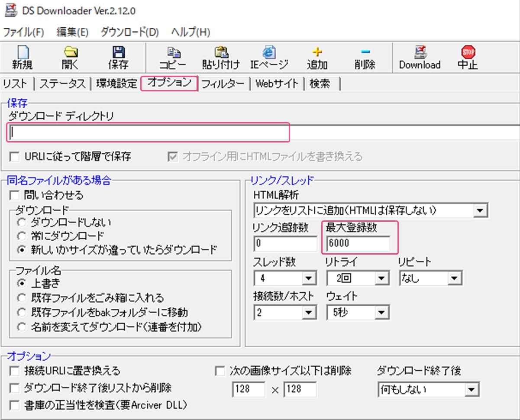Click the 最大登録数 field showing 6000

(359, 244)
